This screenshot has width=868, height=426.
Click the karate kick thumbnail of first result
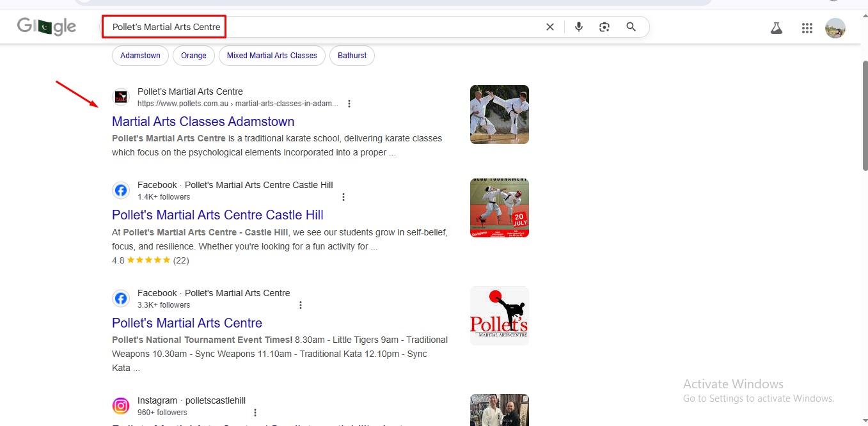[x=499, y=114]
